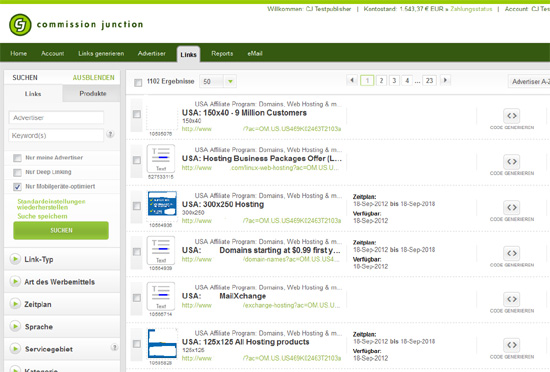This screenshot has height=372, width=550.
Task: Enable Nur meine Advertiser filter
Action: 17,158
